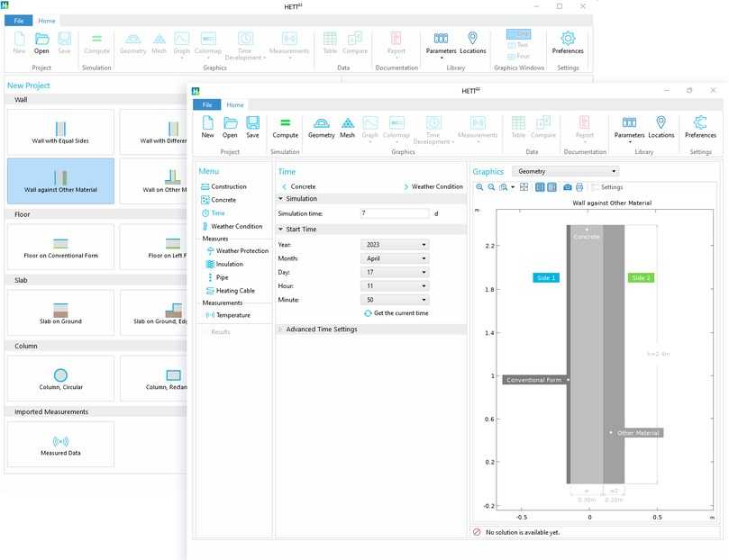This screenshot has width=729, height=560.
Task: Expand Advanced Time Settings section
Action: tap(321, 330)
